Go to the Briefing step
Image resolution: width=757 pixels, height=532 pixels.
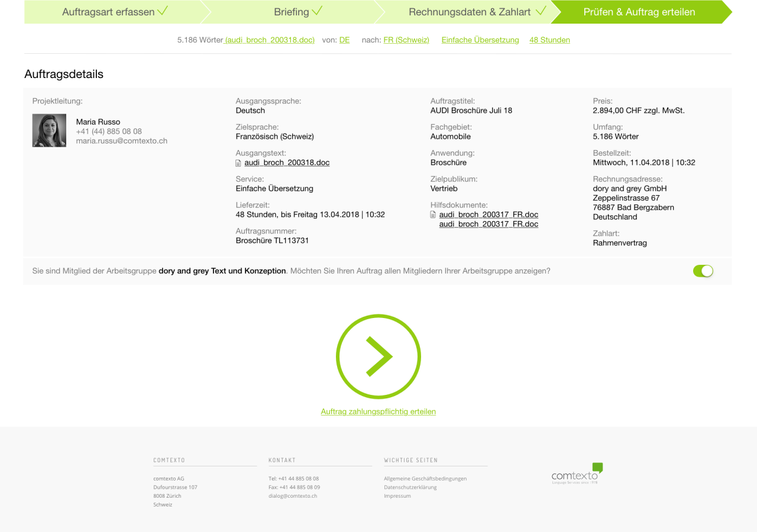(298, 12)
